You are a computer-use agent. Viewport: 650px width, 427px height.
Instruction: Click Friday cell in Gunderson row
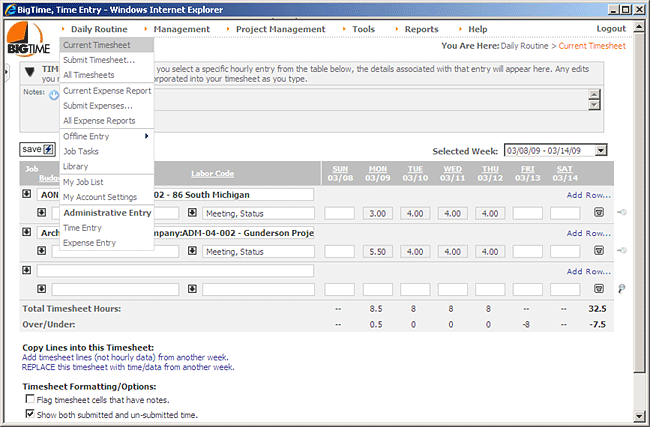tap(528, 252)
